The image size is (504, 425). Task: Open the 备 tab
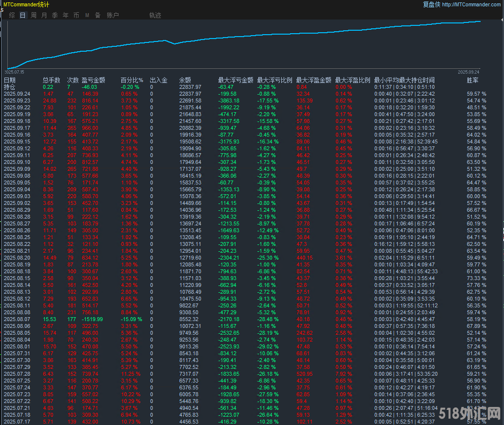coord(98,15)
